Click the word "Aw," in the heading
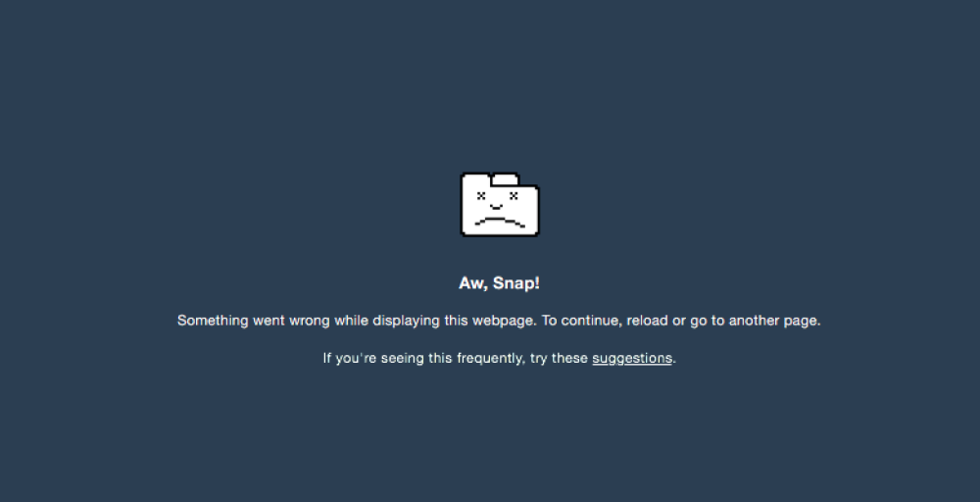Viewport: 980px width, 502px height. (x=473, y=283)
